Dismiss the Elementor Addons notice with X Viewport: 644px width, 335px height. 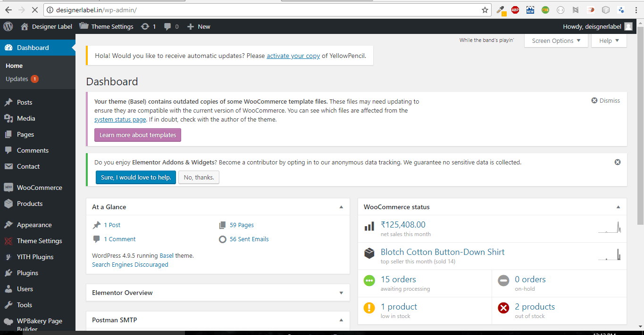click(618, 162)
